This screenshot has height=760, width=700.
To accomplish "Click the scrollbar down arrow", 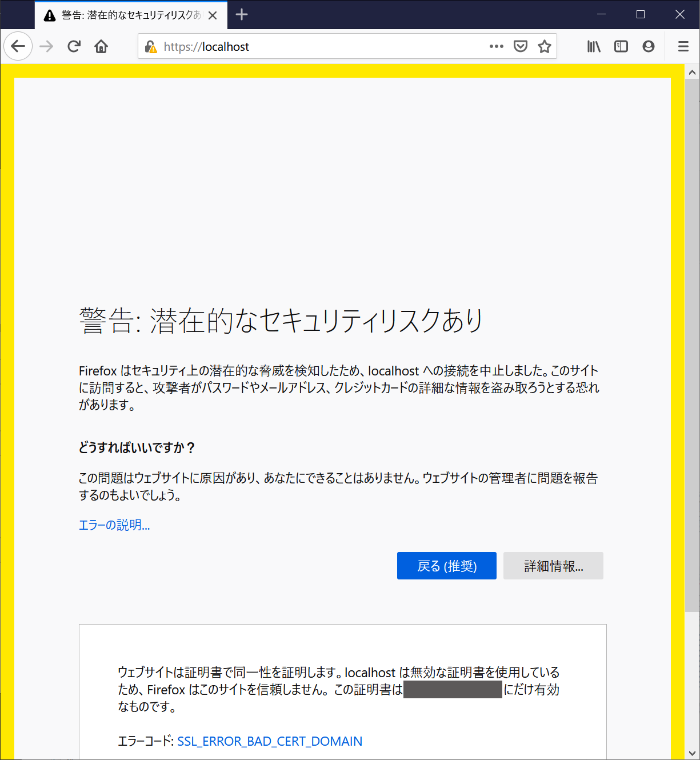I will click(692, 753).
